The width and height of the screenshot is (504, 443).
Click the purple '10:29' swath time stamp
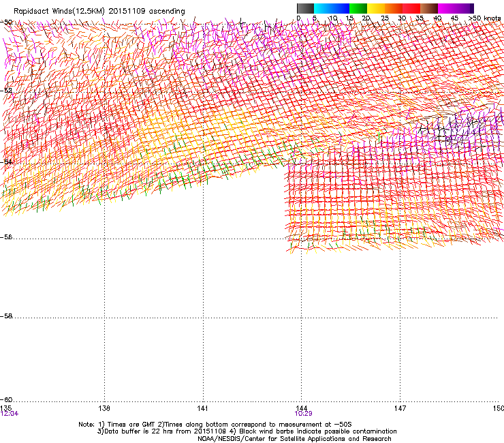pos(304,414)
